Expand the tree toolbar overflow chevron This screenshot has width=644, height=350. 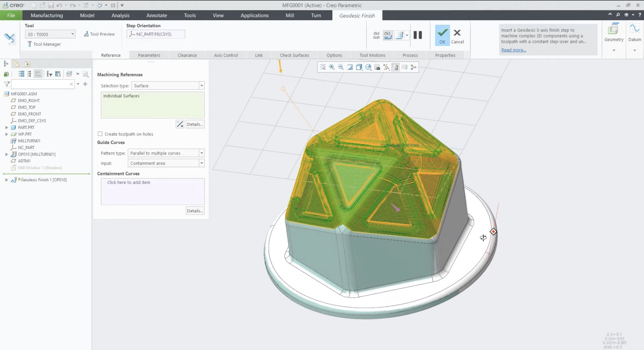pos(78,74)
